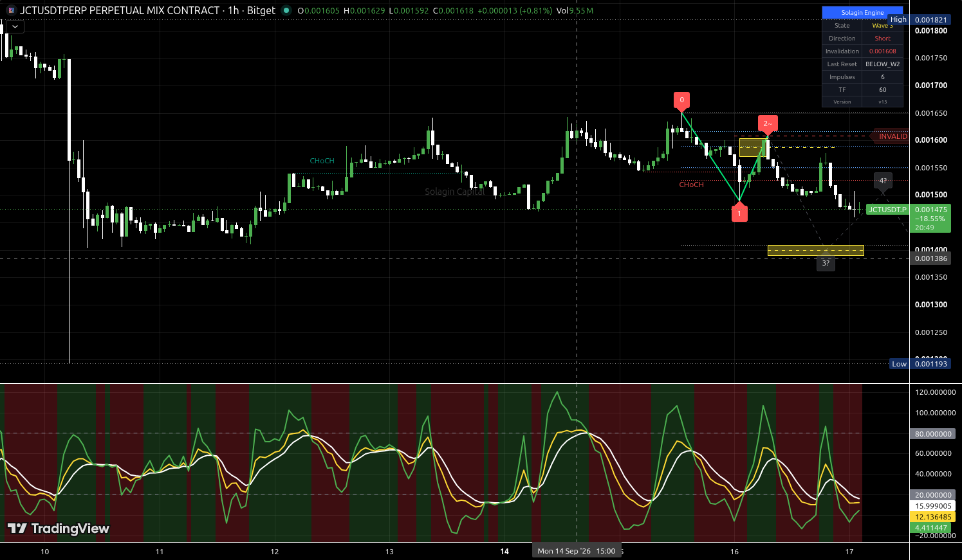Select the red wave 2~ marker
Screen dimensions: 962x560
pos(768,124)
